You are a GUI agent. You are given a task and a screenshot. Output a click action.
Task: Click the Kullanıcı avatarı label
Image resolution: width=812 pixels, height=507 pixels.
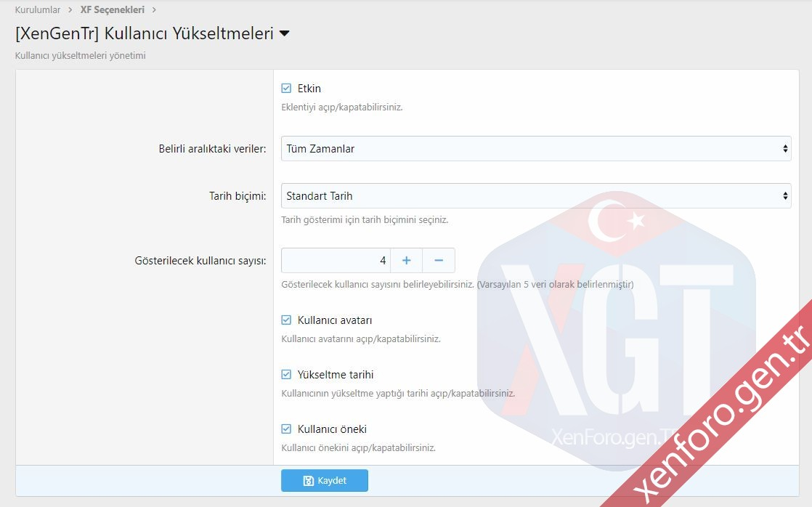point(335,320)
